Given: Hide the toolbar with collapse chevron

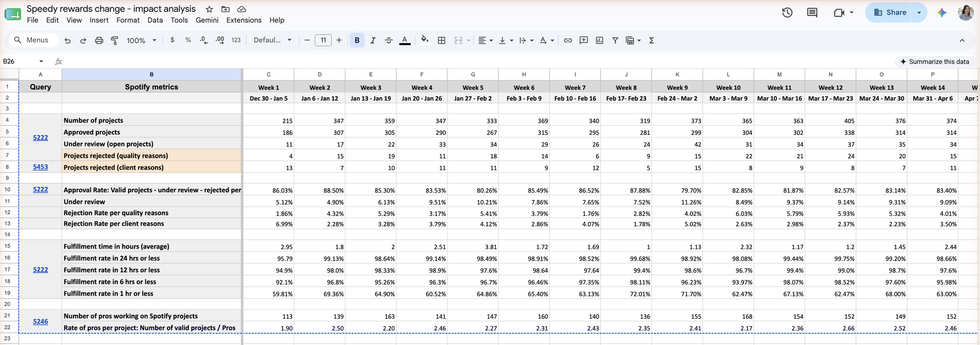Looking at the screenshot, I should click(x=962, y=40).
